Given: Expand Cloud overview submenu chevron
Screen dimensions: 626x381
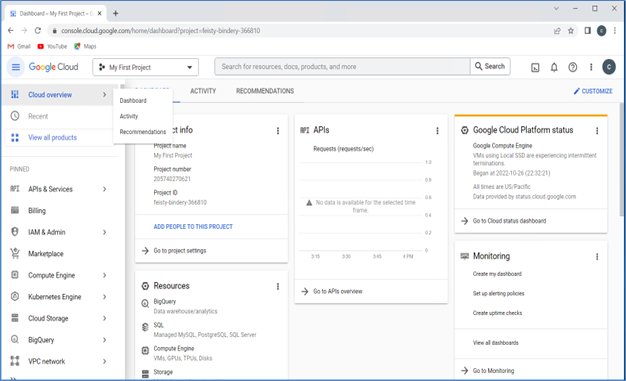Looking at the screenshot, I should 104,95.
